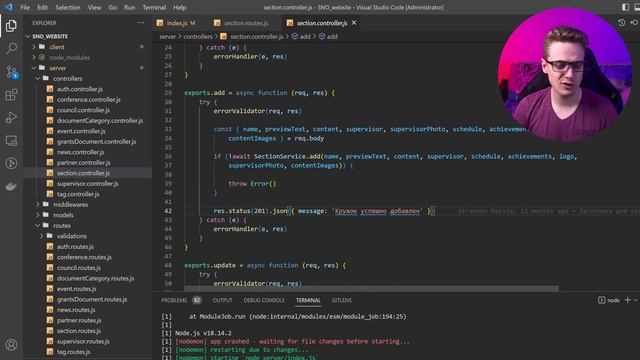640x360 pixels.
Task: Switch to the Debug Console tab
Action: tap(264, 300)
